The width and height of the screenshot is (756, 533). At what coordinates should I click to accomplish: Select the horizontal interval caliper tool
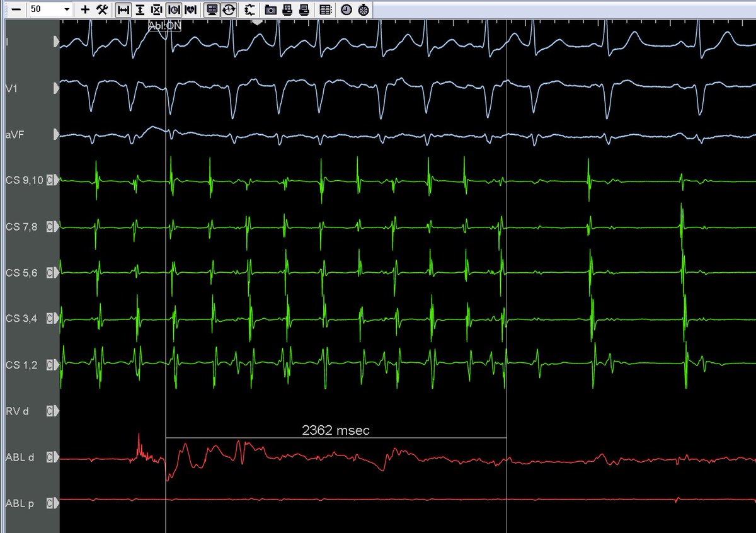(124, 9)
